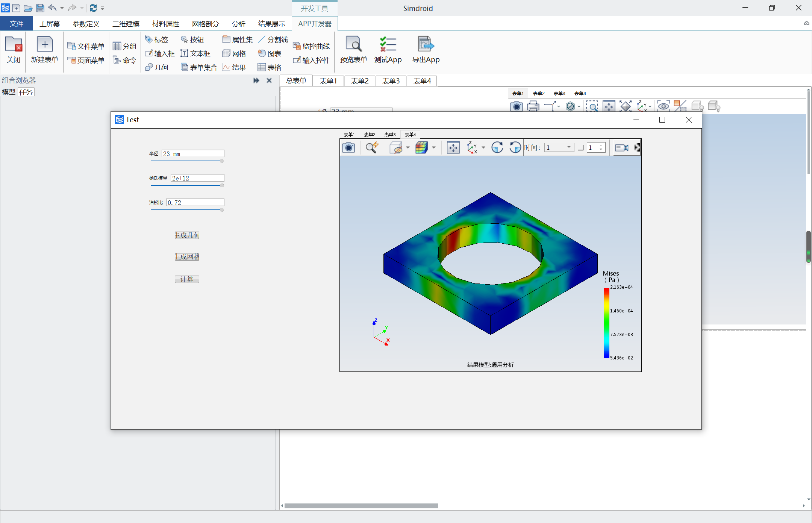Viewport: 812px width, 523px height.
Task: Switch to 表单2 tab in Test window
Action: (x=370, y=135)
